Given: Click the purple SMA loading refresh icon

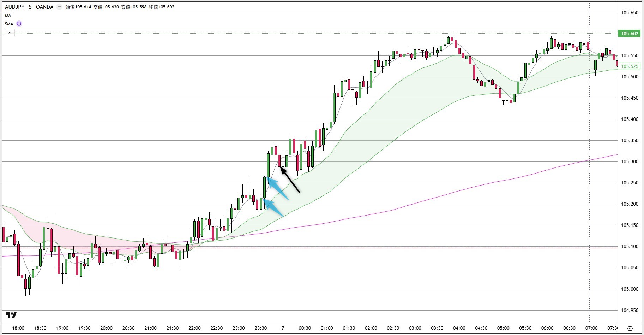Looking at the screenshot, I should point(19,24).
